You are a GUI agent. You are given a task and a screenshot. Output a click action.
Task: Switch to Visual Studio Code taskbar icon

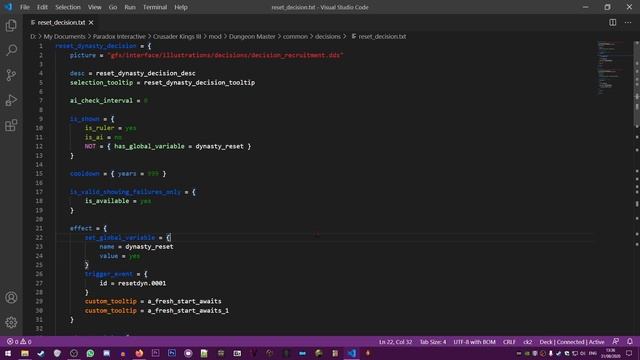[x=351, y=353]
